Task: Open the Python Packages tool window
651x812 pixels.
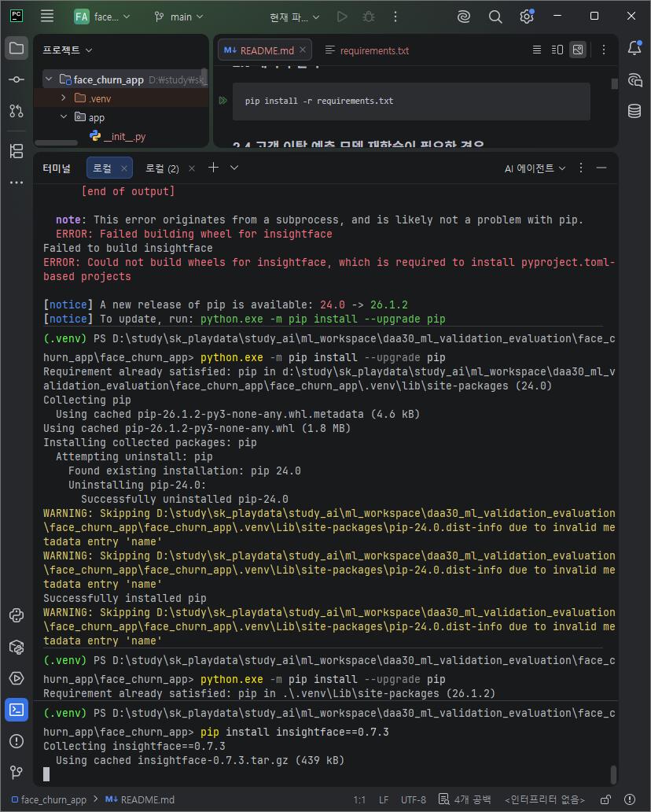Action: [x=17, y=647]
